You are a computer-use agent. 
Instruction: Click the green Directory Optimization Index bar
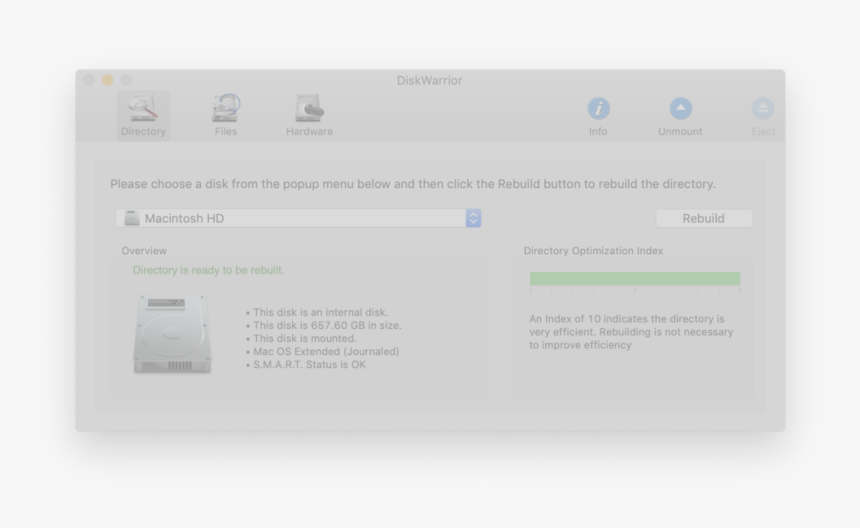point(635,279)
